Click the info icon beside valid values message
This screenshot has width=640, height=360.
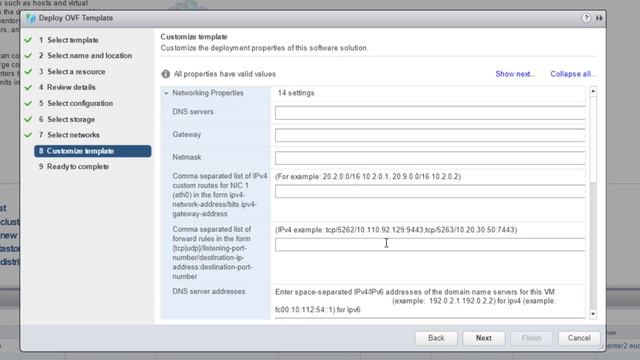tap(165, 74)
